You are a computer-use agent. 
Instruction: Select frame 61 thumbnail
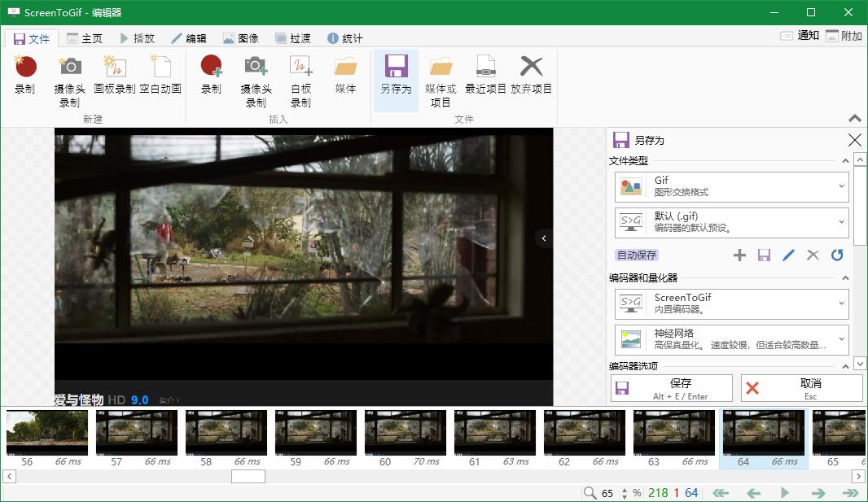pos(495,439)
